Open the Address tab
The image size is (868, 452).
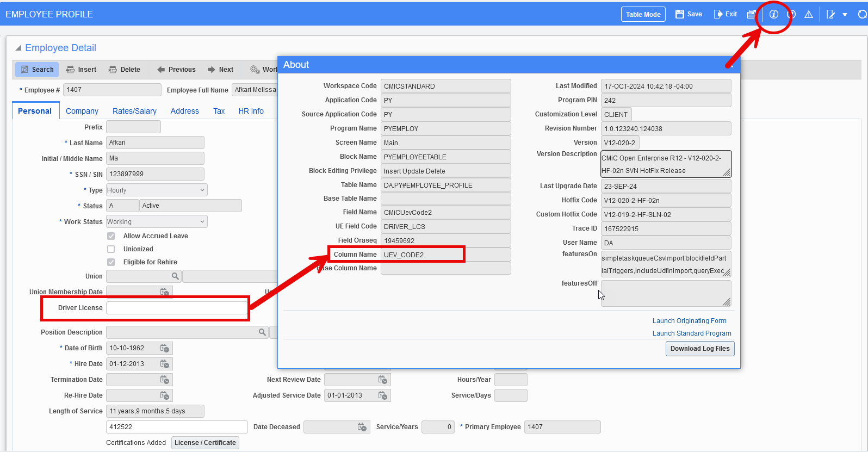pos(185,111)
